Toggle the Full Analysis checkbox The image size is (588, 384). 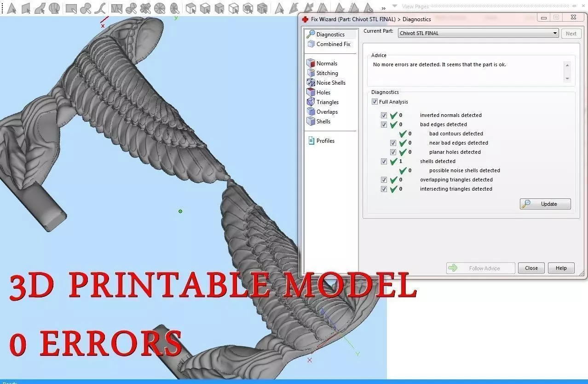point(375,102)
